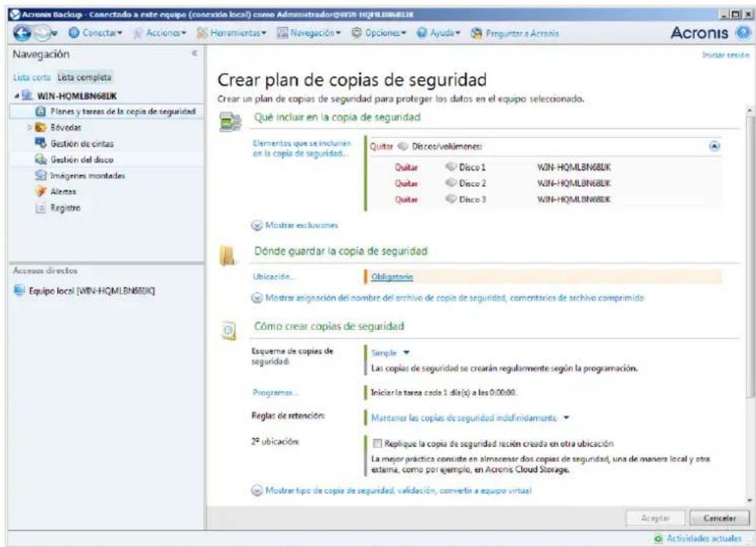Click the Acronis help globe icon
This screenshot has height=547, width=756.
click(744, 33)
